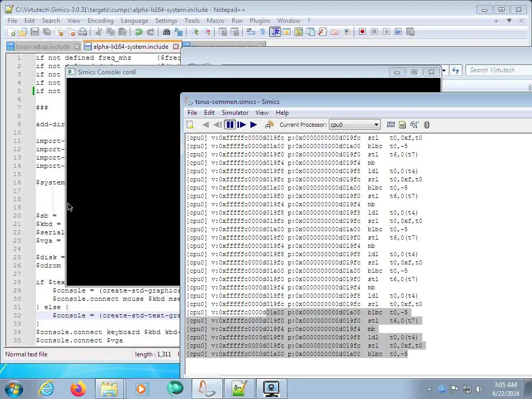Open the Simics Help menu
Image resolution: width=532 pixels, height=399 pixels.
(282, 113)
